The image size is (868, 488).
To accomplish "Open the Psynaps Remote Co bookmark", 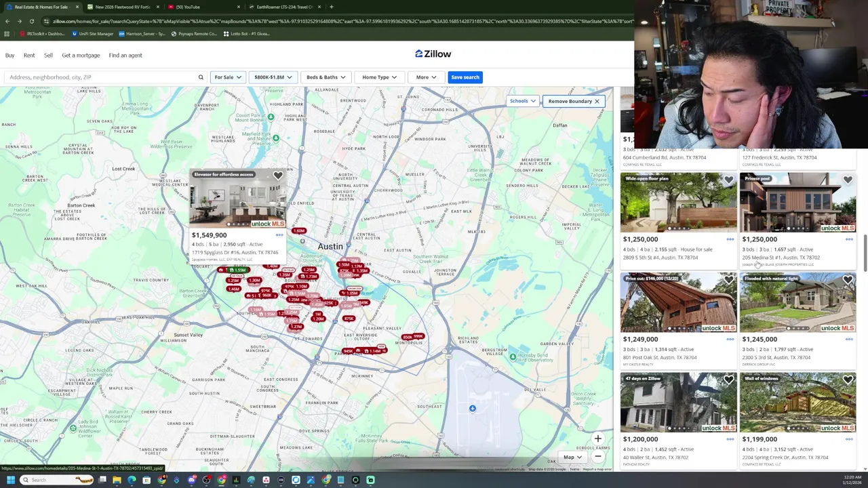I will [194, 34].
